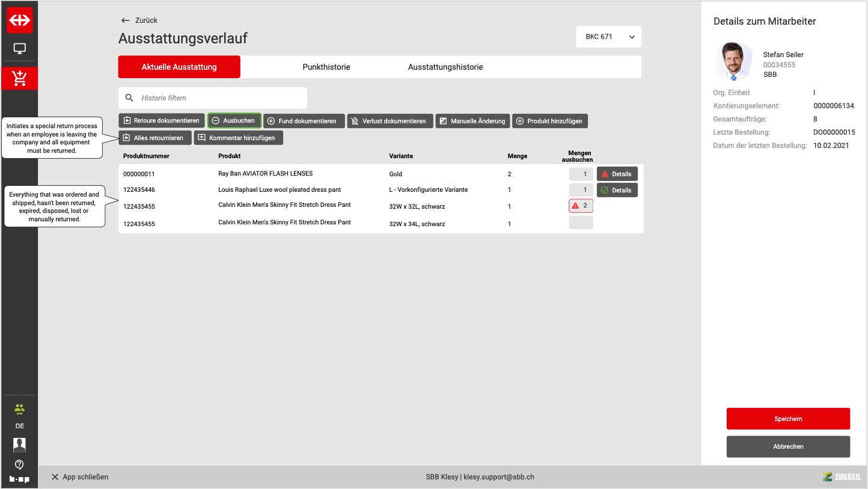
Task: Click the Abbrechen button
Action: (788, 447)
